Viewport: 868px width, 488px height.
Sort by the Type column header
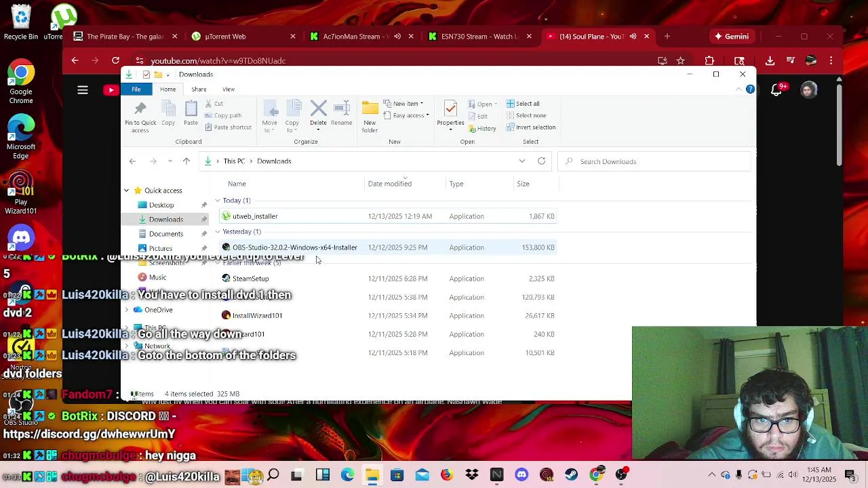456,184
